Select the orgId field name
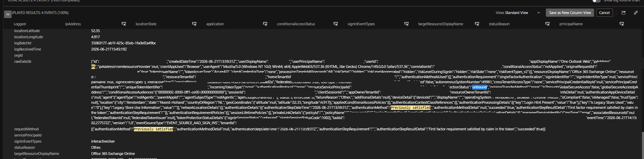Image resolution: width=644 pixels, height=159 pixels. [18, 55]
